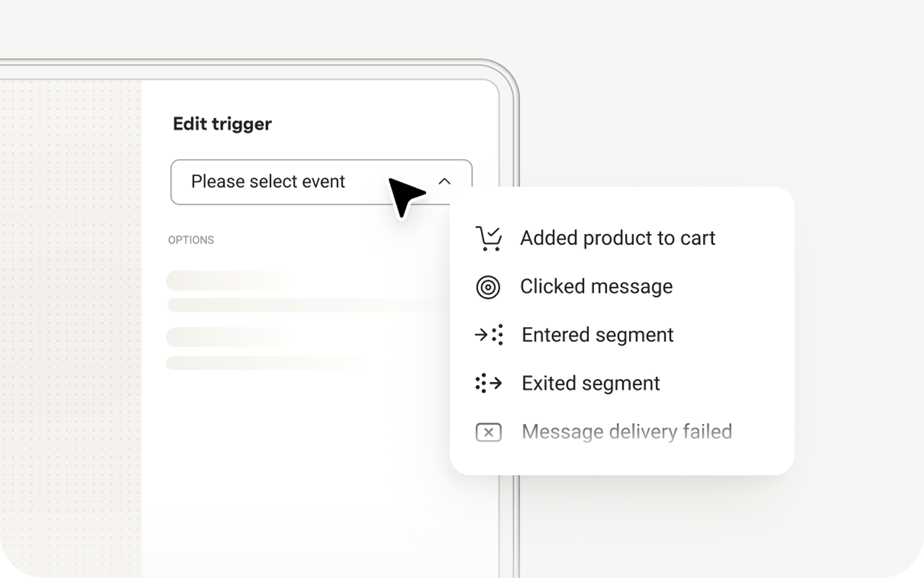Click the shopping cart icon
Screen dimensions: 924x578
click(488, 238)
